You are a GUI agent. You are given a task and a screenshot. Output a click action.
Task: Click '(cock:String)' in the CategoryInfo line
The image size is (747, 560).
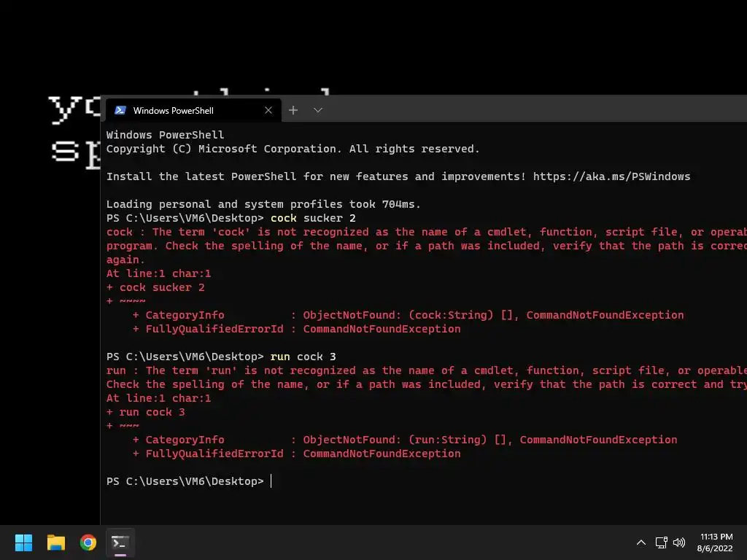point(451,315)
